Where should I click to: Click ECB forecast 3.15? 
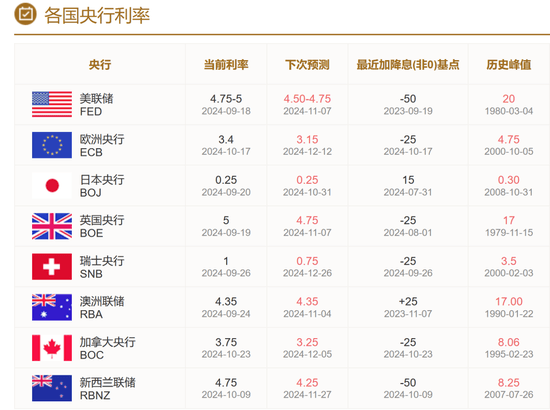click(307, 140)
